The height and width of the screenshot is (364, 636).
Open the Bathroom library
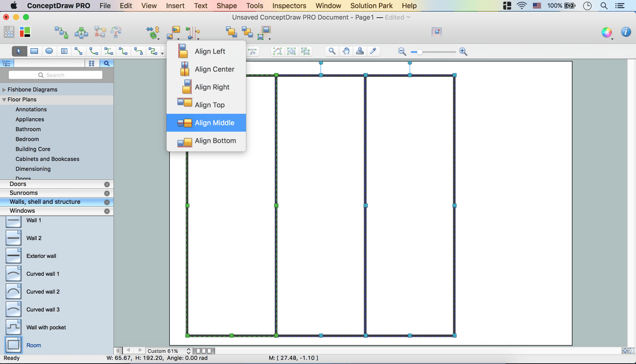click(x=28, y=129)
